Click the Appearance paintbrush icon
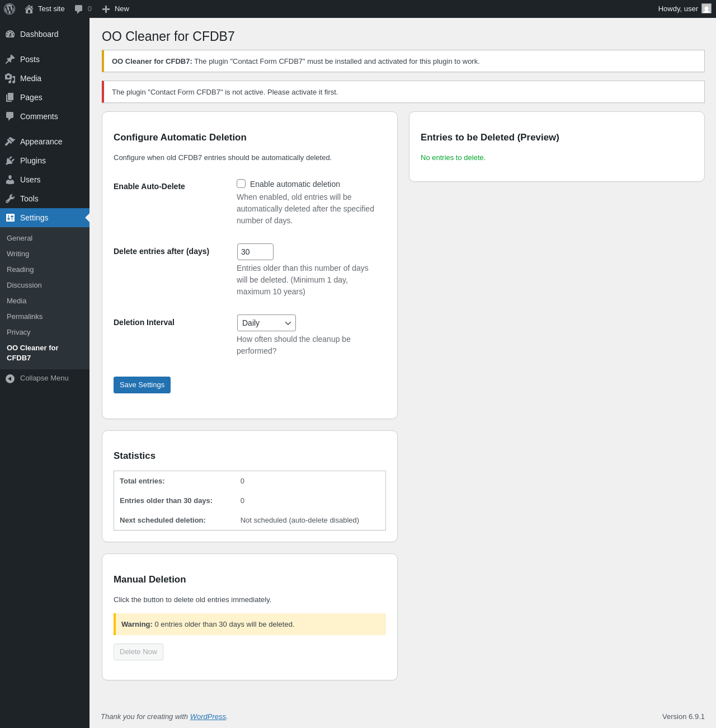Viewport: 716px width, 728px height. pos(10,142)
